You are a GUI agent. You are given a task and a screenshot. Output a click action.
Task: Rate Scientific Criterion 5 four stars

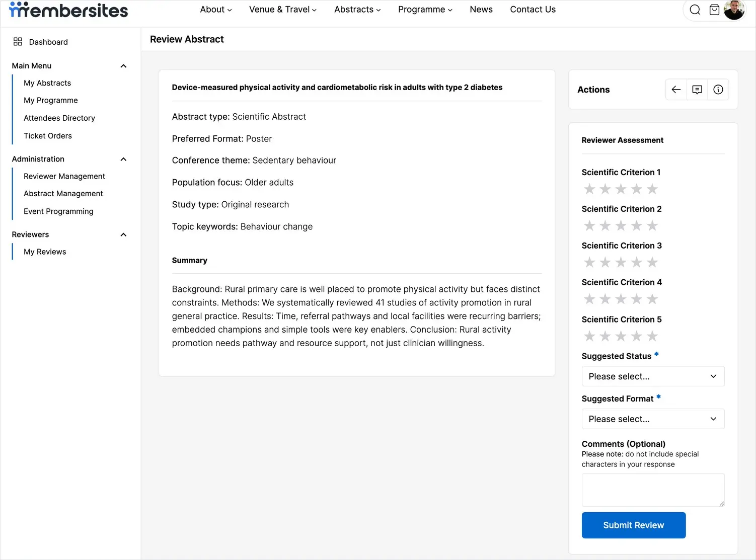[x=637, y=336]
